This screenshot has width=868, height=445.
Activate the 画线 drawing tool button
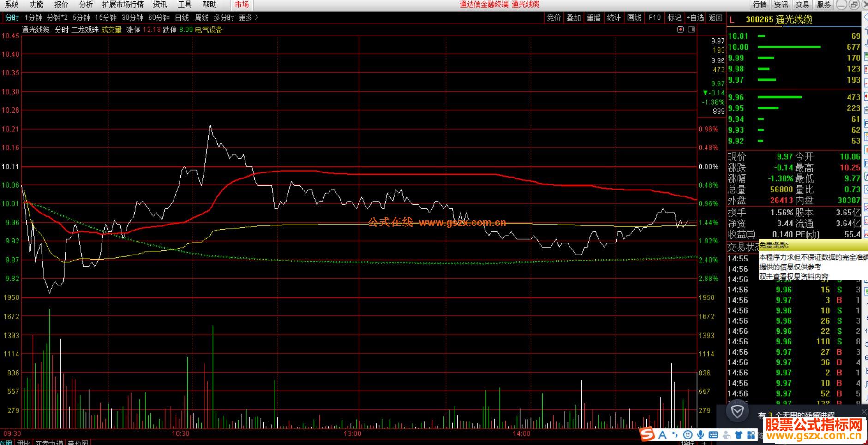634,18
